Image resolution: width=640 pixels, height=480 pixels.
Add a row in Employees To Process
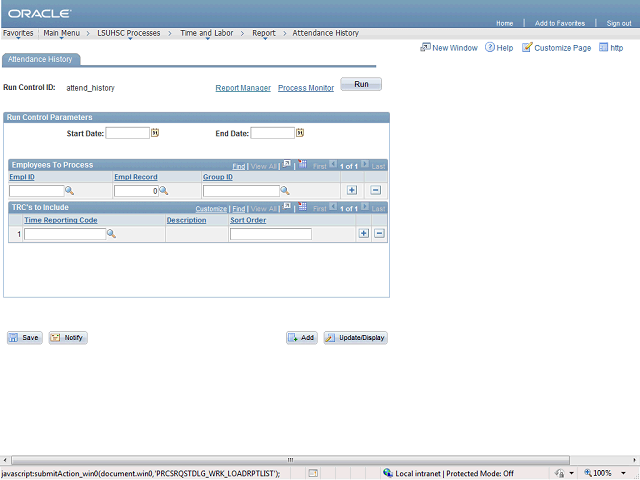click(x=352, y=190)
